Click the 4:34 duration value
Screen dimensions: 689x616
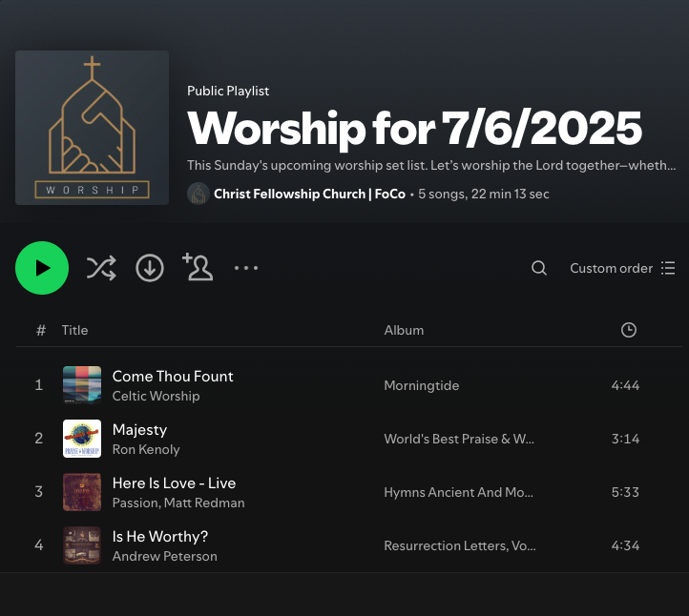click(x=625, y=545)
